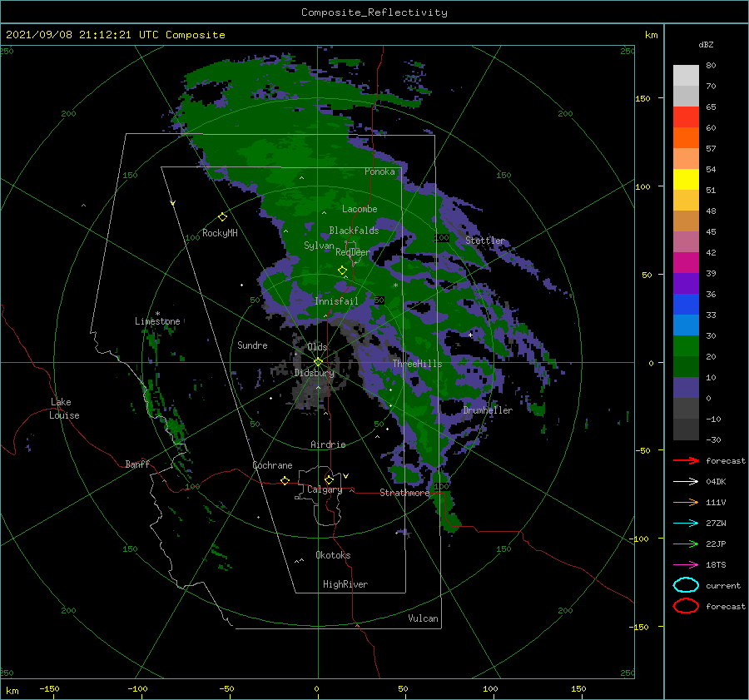Screen dimensions: 749x700
Task: Click the orange 111V arrow in legend
Action: click(x=687, y=502)
